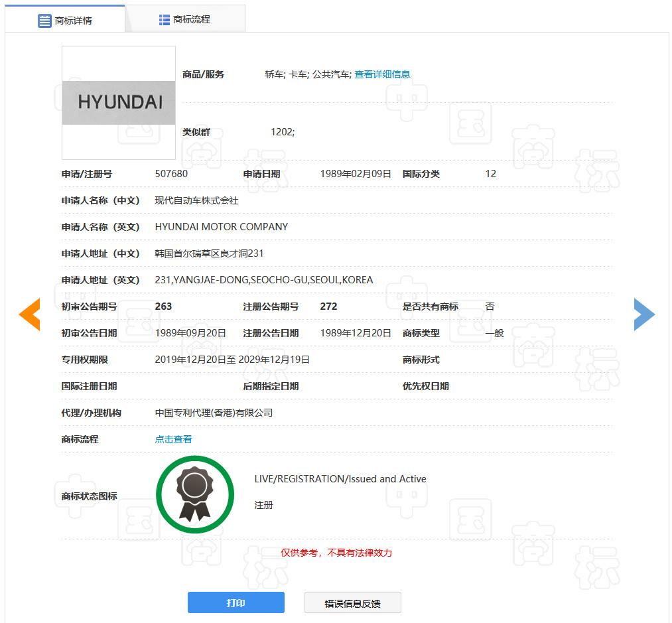Click the registration number 507680
This screenshot has height=623, width=672.
(171, 174)
